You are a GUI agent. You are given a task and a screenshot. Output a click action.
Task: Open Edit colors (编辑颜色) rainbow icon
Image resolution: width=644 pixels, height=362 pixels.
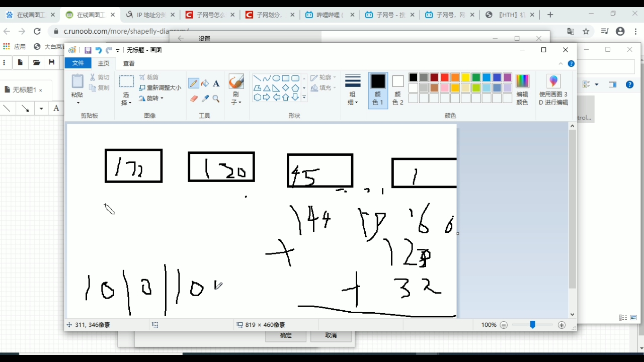tap(522, 81)
